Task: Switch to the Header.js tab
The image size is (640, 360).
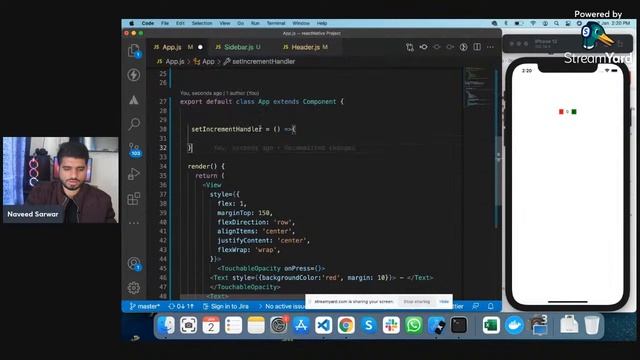Action: click(x=306, y=47)
